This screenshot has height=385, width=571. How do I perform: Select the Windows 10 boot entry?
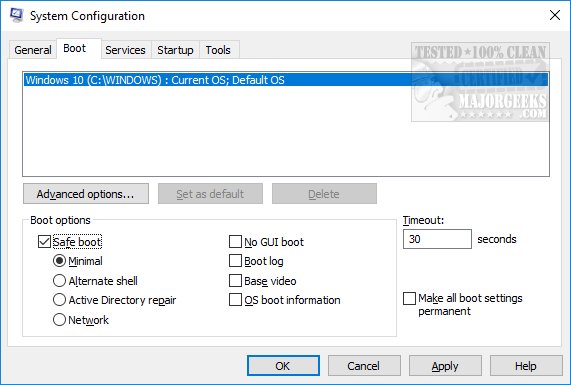(286, 80)
